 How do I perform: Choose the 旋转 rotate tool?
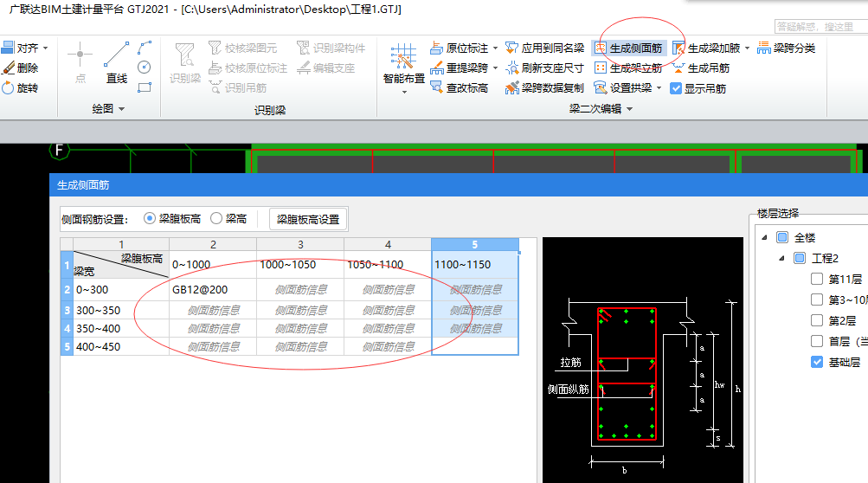(20, 88)
